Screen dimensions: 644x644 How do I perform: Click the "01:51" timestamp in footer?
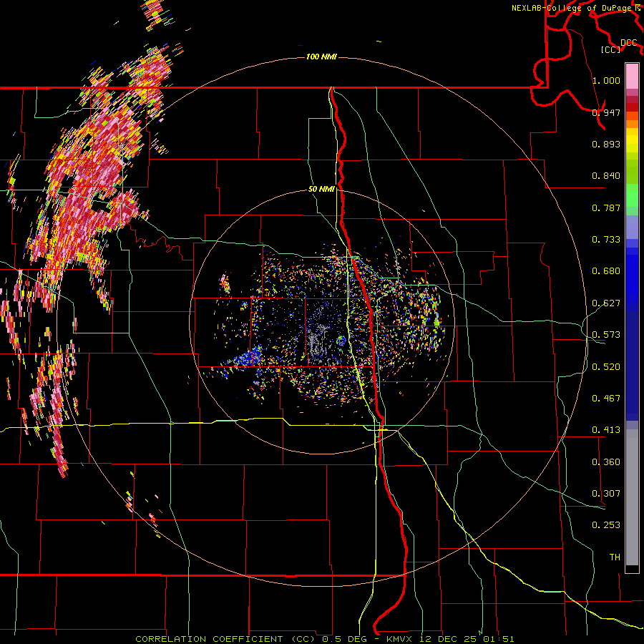coord(497,639)
